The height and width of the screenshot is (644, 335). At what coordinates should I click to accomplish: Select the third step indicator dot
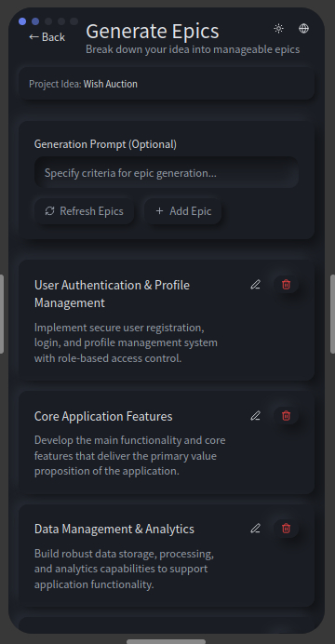(48, 21)
